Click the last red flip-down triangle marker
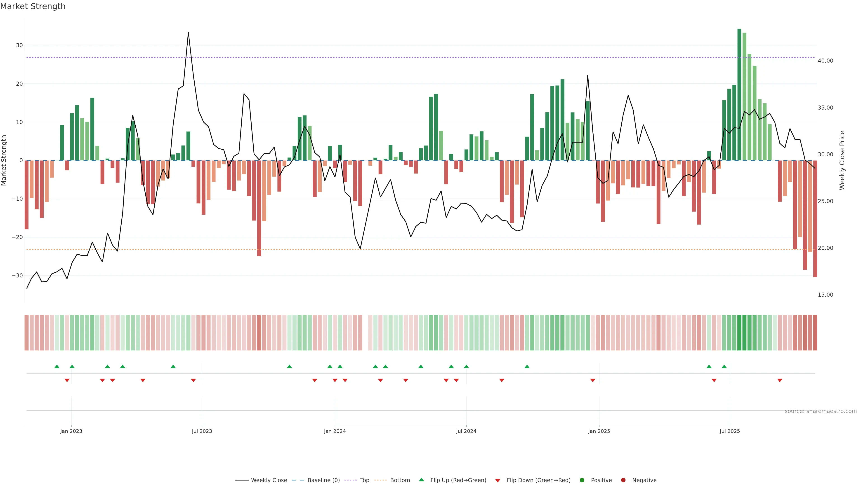The height and width of the screenshot is (488, 868). [x=780, y=380]
